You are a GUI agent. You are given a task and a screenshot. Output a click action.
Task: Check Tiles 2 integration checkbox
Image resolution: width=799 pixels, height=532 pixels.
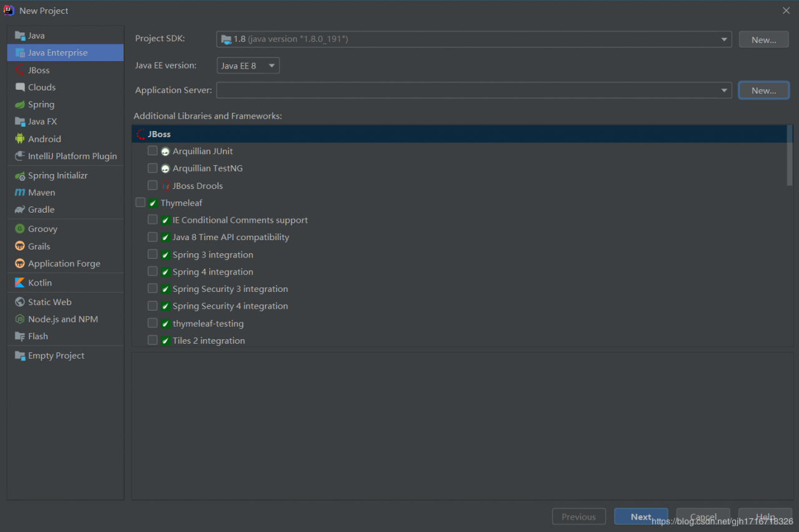tap(152, 340)
